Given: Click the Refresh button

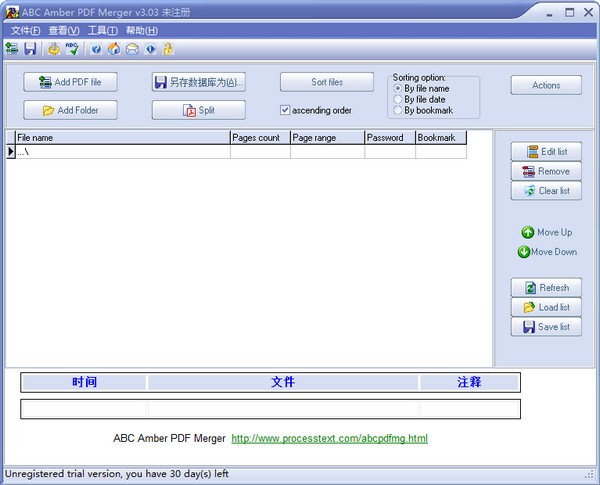Looking at the screenshot, I should click(x=546, y=287).
